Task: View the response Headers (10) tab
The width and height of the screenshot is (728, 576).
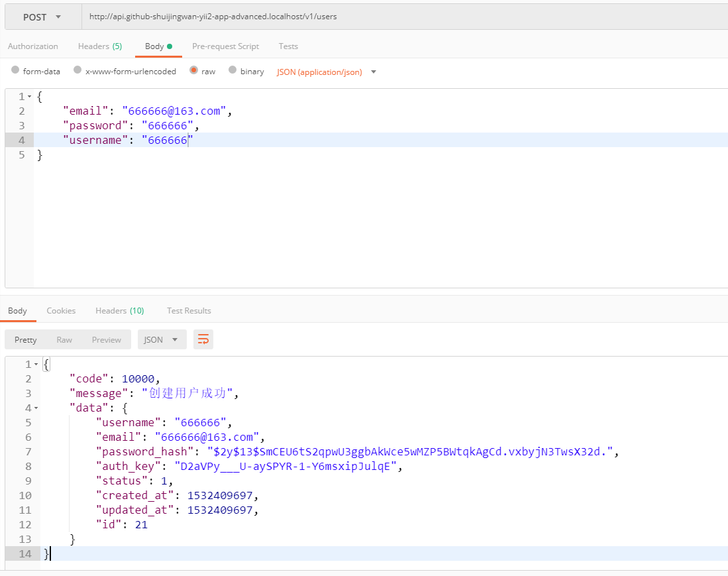Action: click(119, 311)
